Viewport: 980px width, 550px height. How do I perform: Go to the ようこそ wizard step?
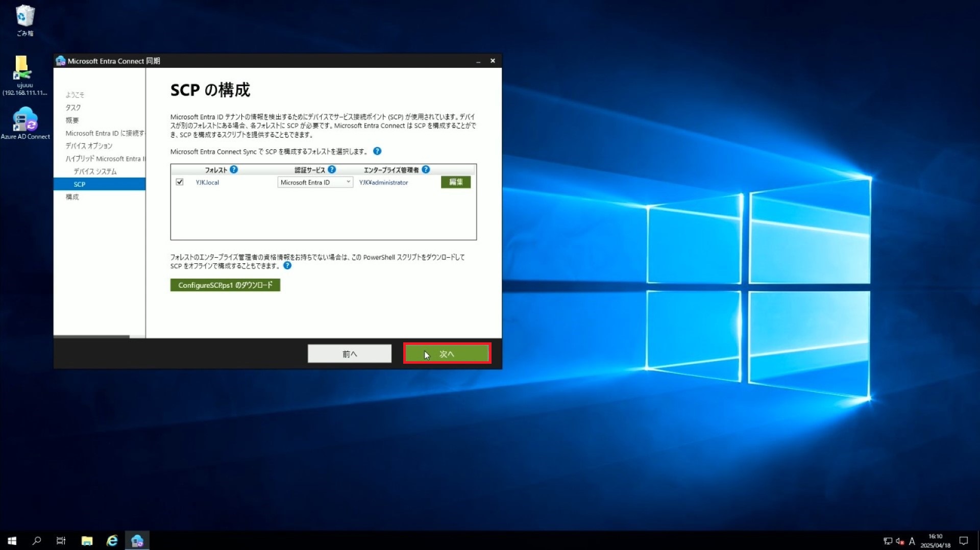click(x=75, y=95)
